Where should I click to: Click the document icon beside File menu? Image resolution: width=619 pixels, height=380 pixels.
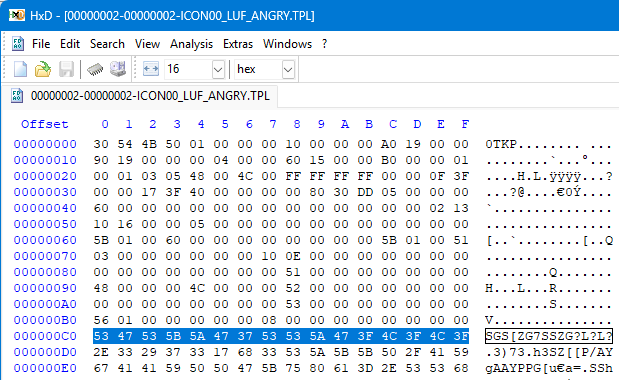(18, 44)
